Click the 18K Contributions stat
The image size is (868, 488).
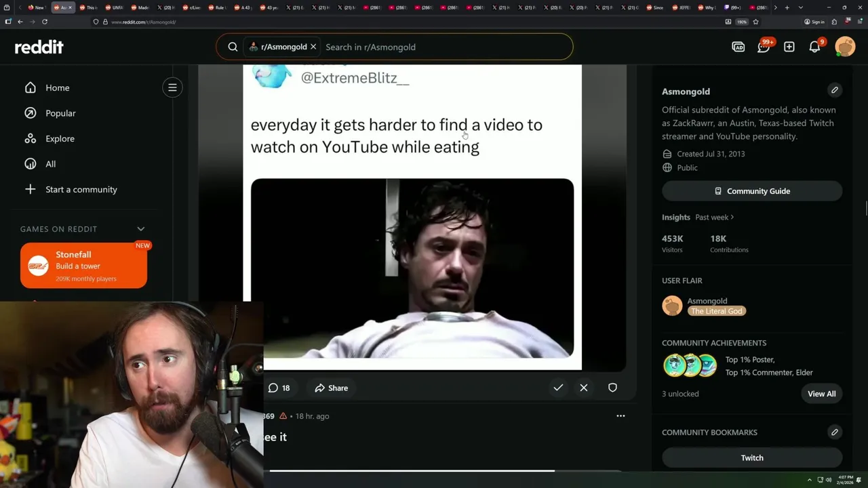tap(729, 243)
